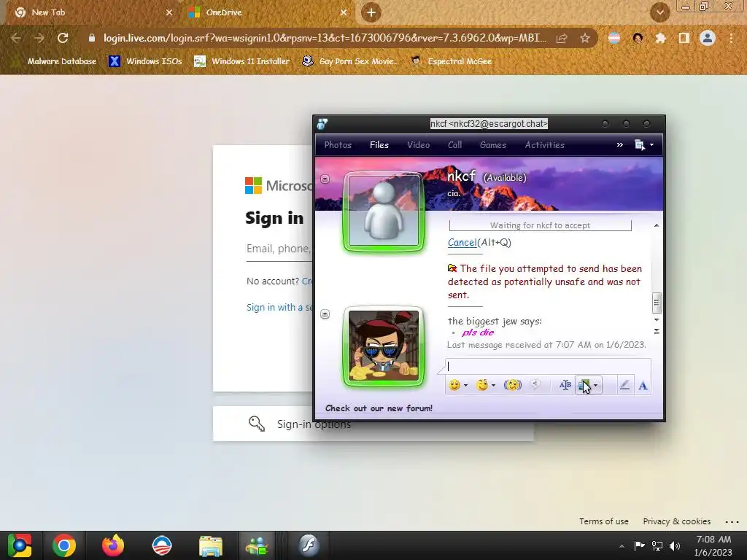The height and width of the screenshot is (560, 747).
Task: Launch Firefox from the taskbar
Action: (113, 545)
